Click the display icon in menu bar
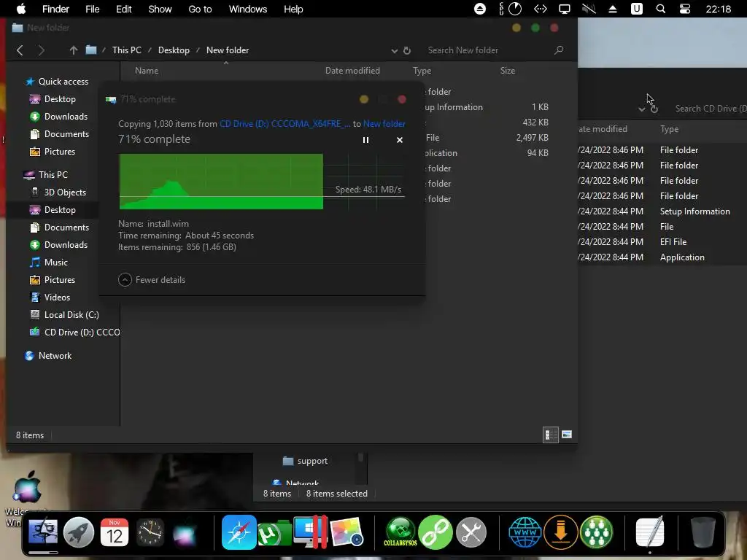Image resolution: width=747 pixels, height=560 pixels. click(x=565, y=9)
